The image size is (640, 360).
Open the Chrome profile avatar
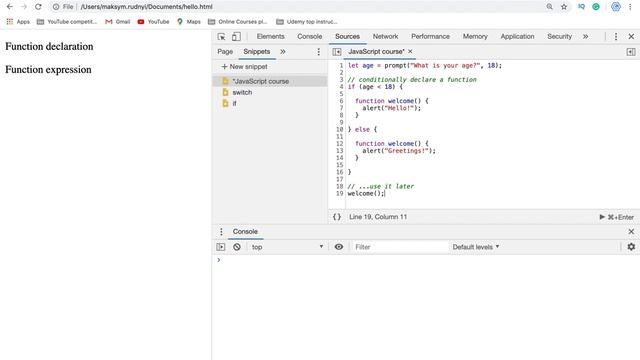(x=616, y=7)
